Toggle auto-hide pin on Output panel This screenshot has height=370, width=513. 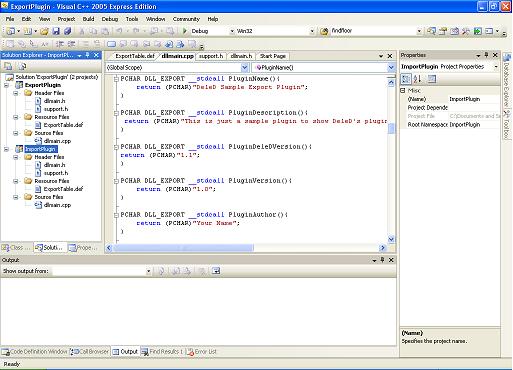(x=382, y=260)
